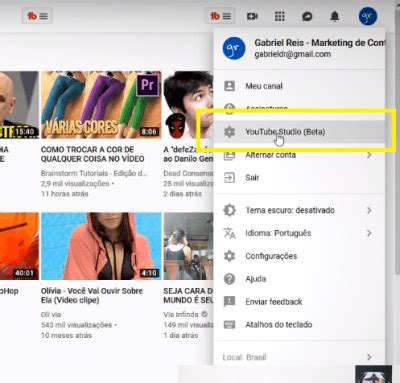Click '2,9 mil visualizações' text
The width and height of the screenshot is (400, 383).
[75, 184]
